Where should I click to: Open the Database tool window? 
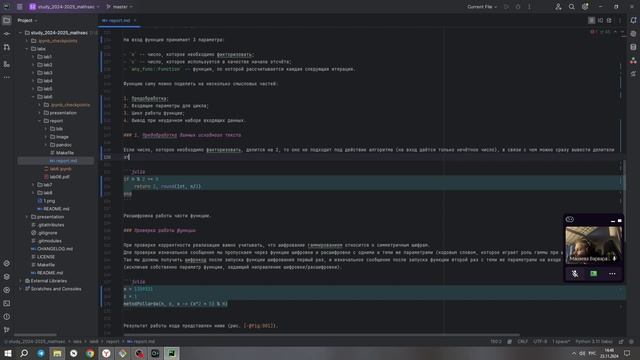tap(633, 47)
